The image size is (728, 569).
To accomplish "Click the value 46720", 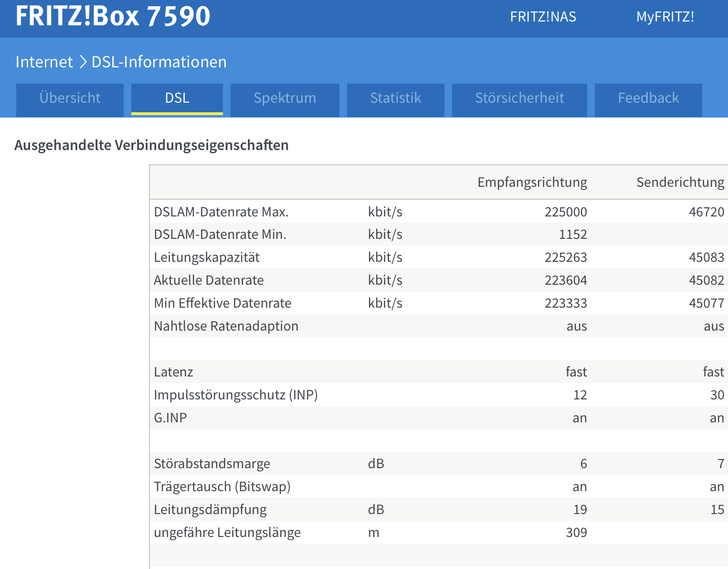I will pos(707,212).
